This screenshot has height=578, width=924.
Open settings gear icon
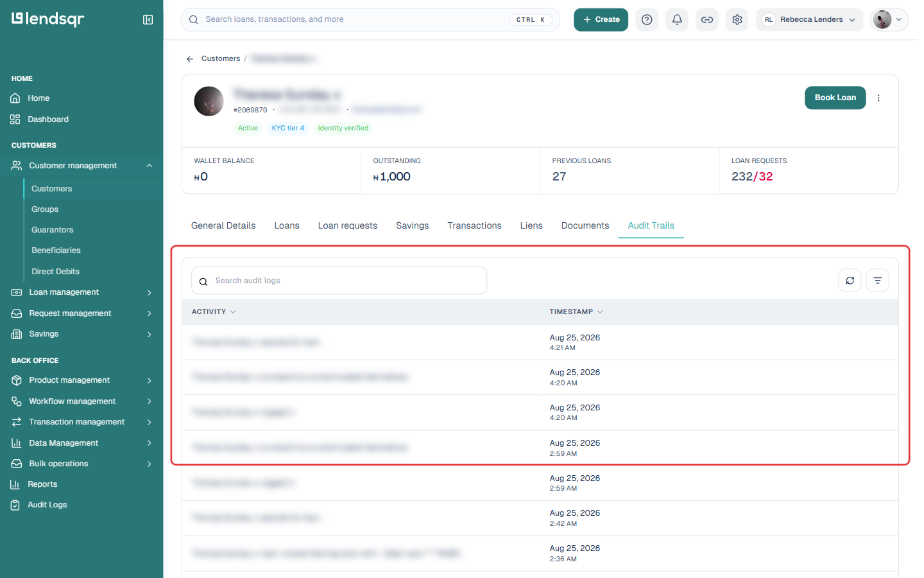click(x=737, y=20)
